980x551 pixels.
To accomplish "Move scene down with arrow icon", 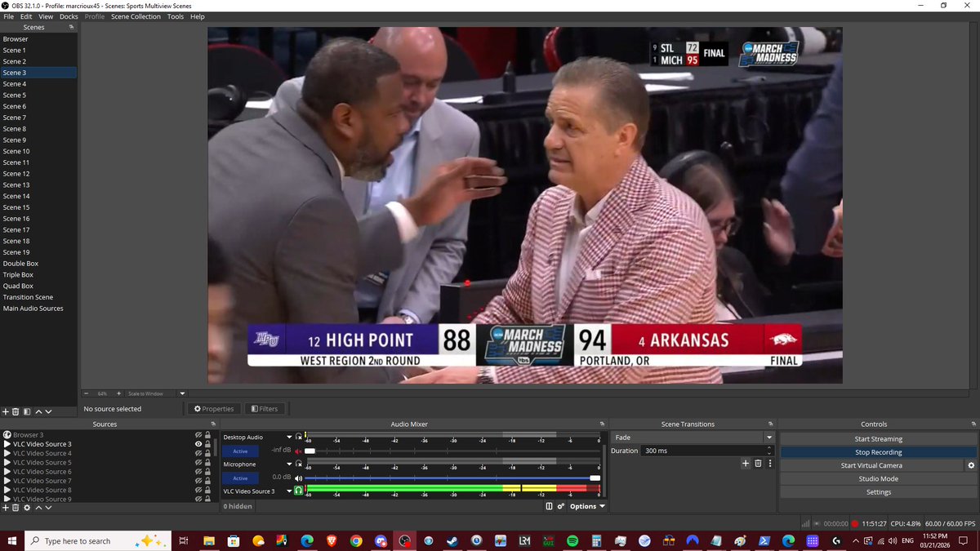I will (x=48, y=412).
